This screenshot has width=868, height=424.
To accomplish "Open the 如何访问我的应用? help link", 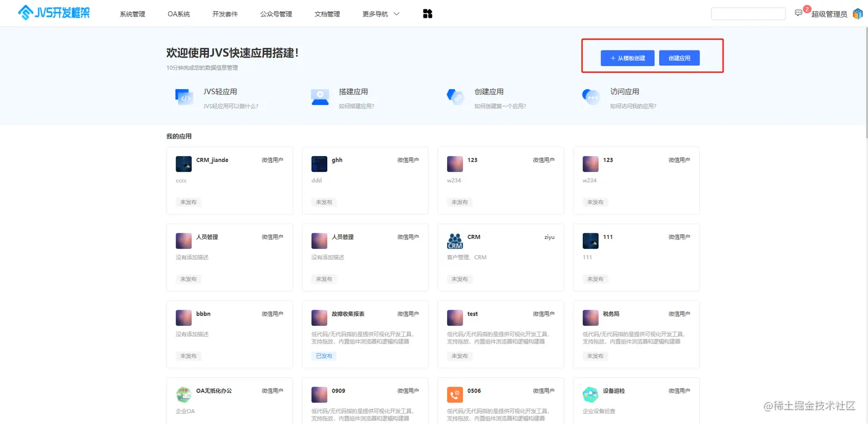I will point(633,106).
